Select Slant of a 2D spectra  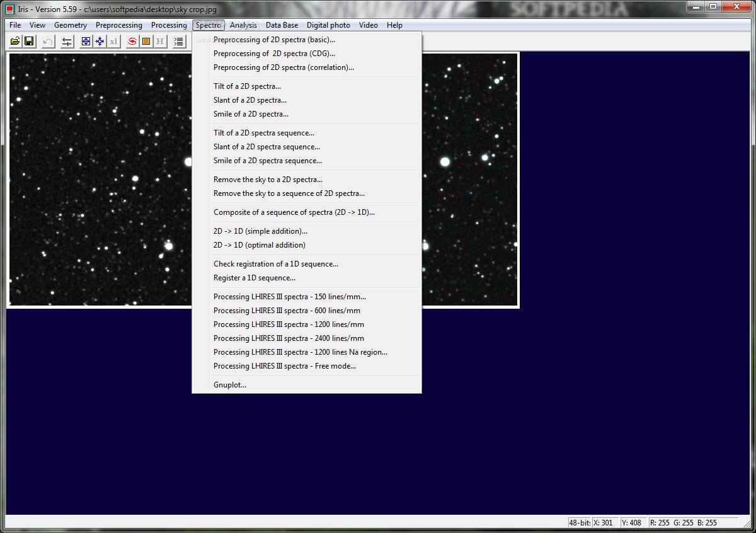pos(307,100)
